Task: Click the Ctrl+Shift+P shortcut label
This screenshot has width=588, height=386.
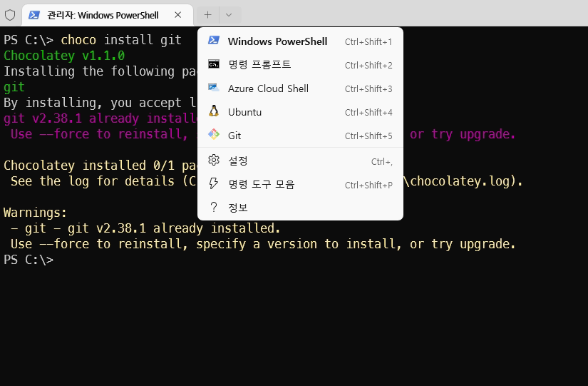Action: tap(368, 185)
